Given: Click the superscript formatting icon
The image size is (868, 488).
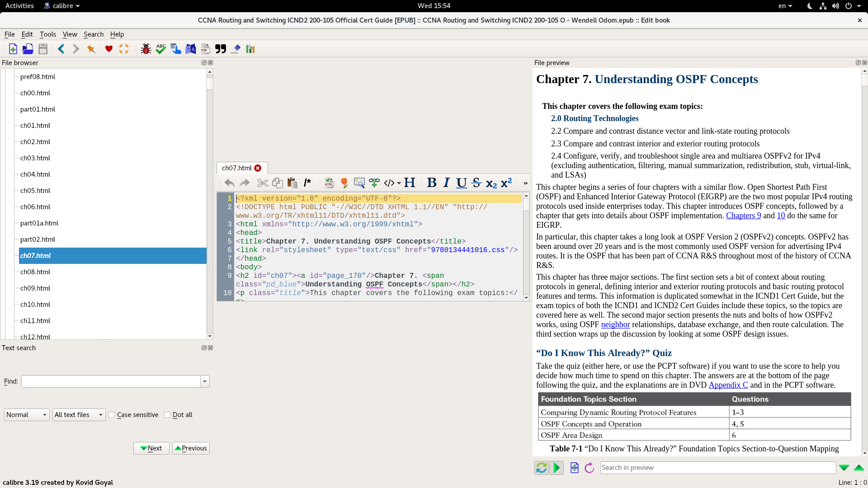Looking at the screenshot, I should coord(506,183).
